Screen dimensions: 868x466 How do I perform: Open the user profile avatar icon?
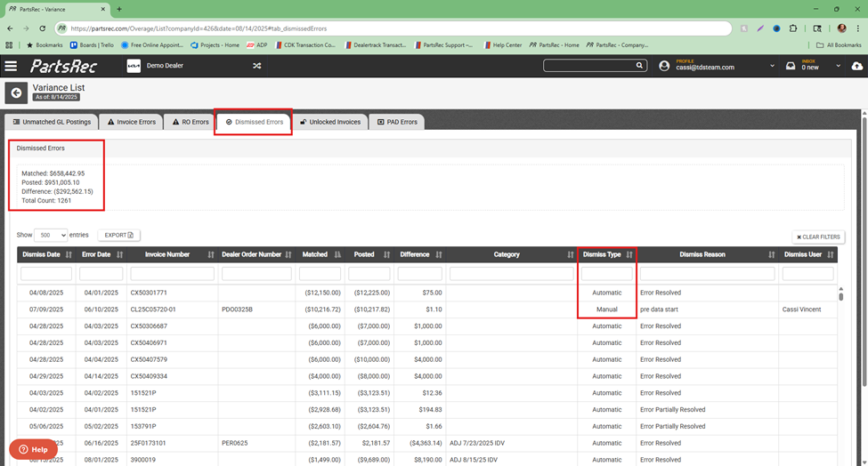(x=664, y=66)
